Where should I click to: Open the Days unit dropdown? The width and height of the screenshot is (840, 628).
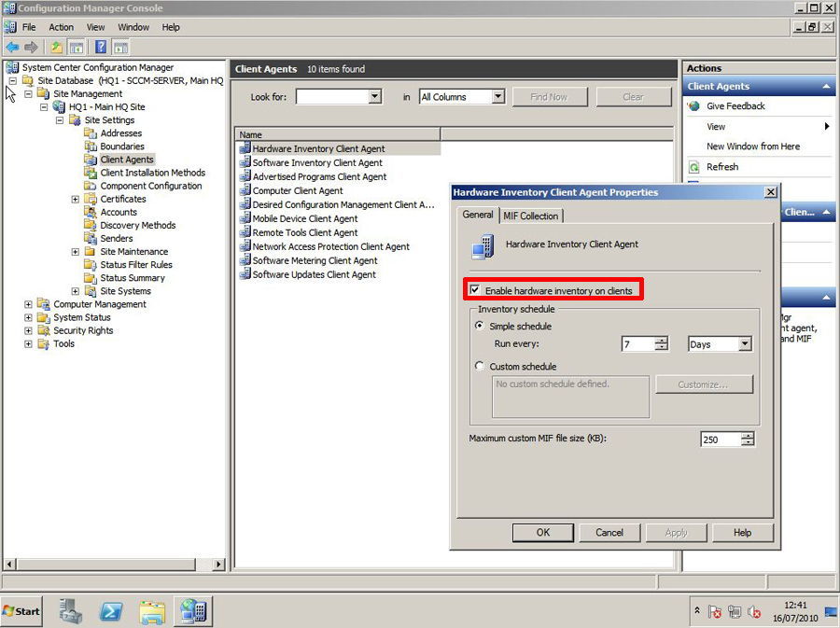pos(745,343)
